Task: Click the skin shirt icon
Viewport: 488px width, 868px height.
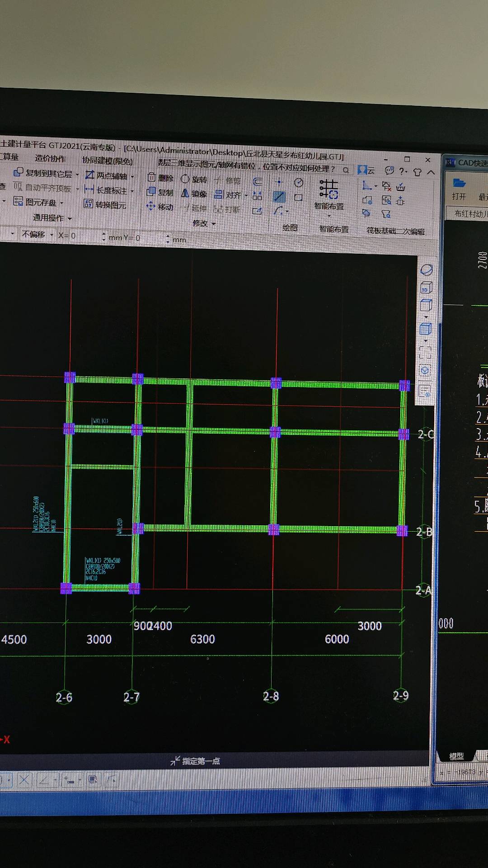Action: point(417,172)
